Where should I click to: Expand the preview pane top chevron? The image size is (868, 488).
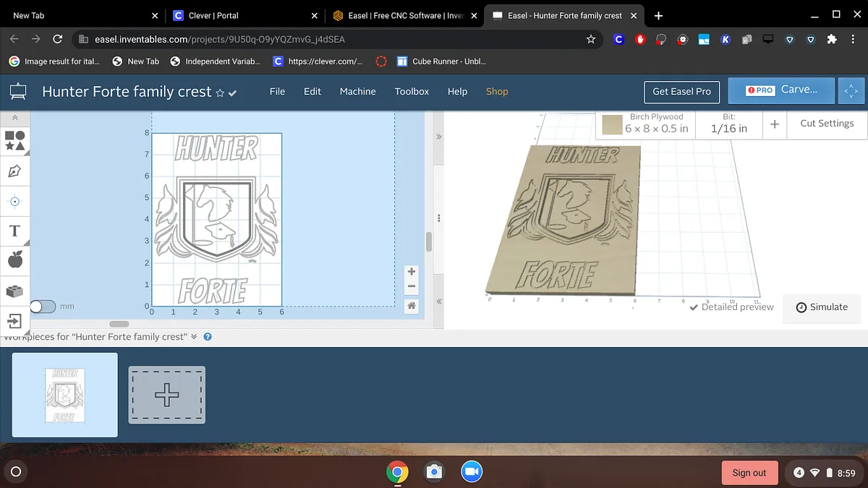tap(438, 136)
